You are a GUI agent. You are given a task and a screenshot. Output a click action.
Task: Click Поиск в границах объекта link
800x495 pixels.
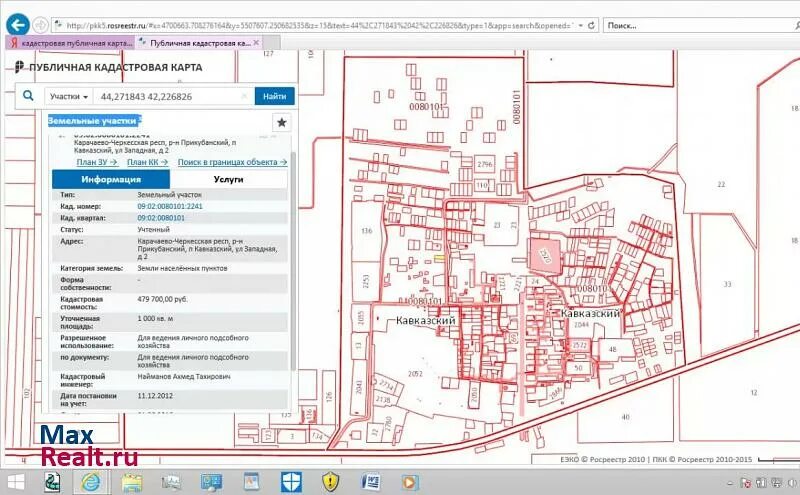232,162
